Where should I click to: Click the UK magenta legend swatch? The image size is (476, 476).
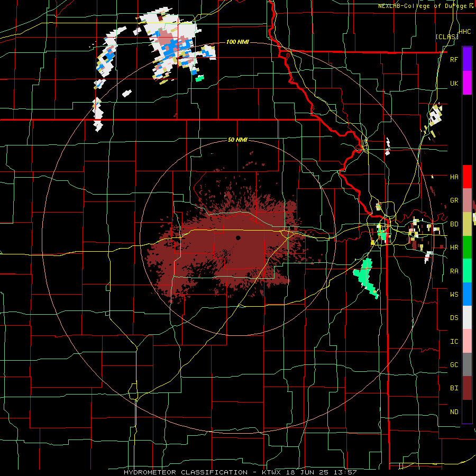coord(467,83)
